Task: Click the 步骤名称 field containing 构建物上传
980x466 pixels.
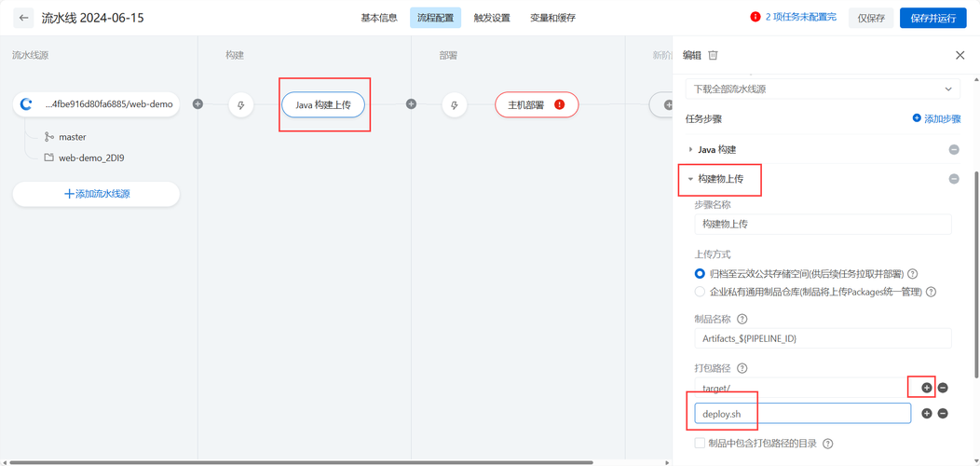Action: tap(823, 224)
